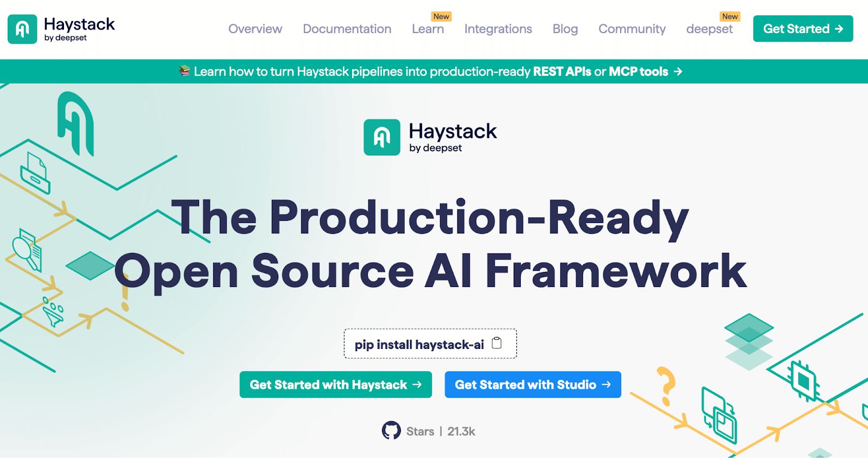Expand the deepset navigation menu

coord(709,29)
